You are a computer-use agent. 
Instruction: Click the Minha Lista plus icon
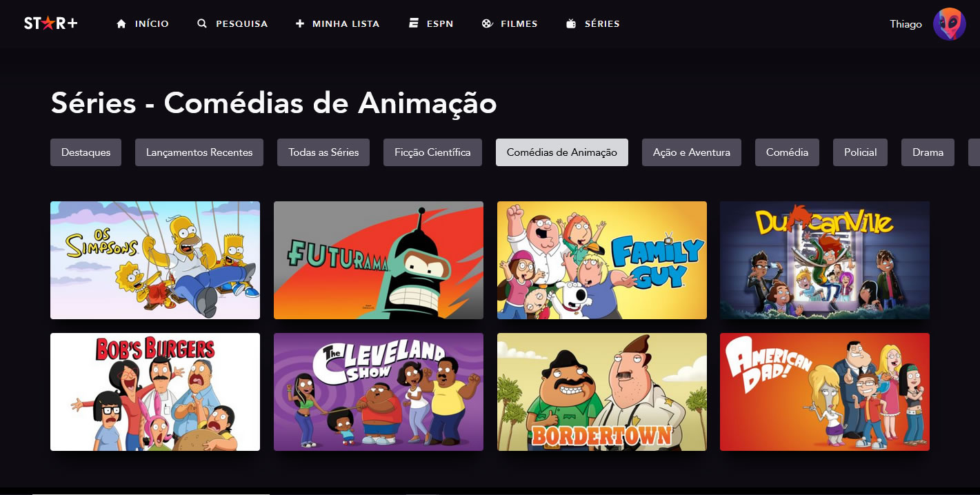[x=300, y=23]
